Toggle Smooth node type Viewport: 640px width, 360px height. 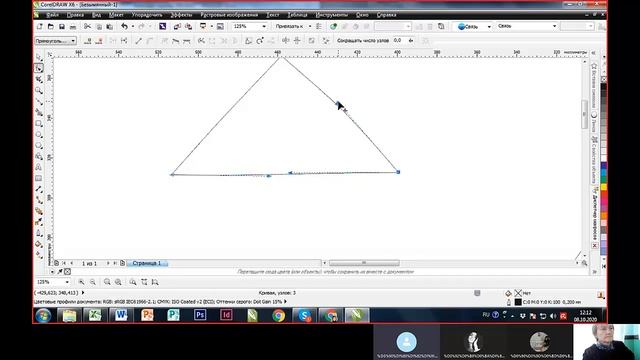[176, 41]
